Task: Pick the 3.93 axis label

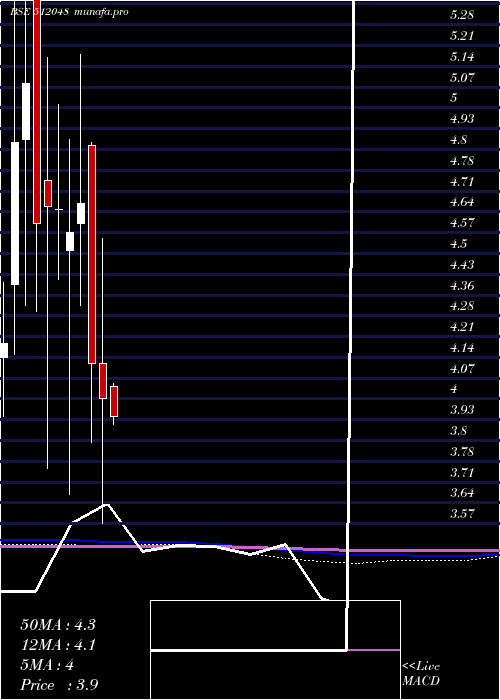Action: 462,410
